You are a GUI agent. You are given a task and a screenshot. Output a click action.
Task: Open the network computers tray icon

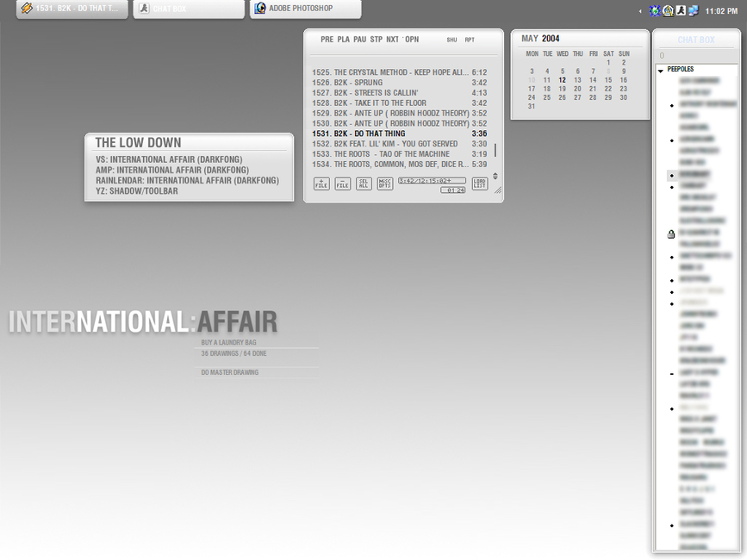click(x=694, y=10)
